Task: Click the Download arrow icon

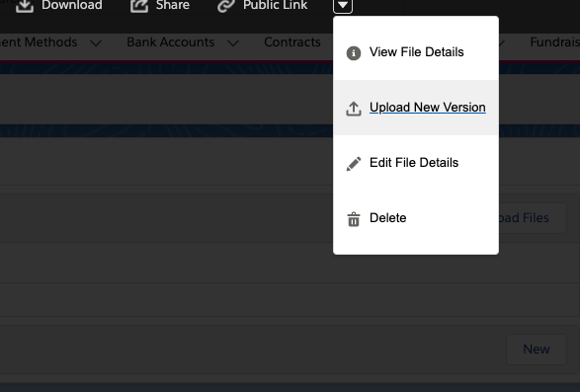Action: pos(25,5)
